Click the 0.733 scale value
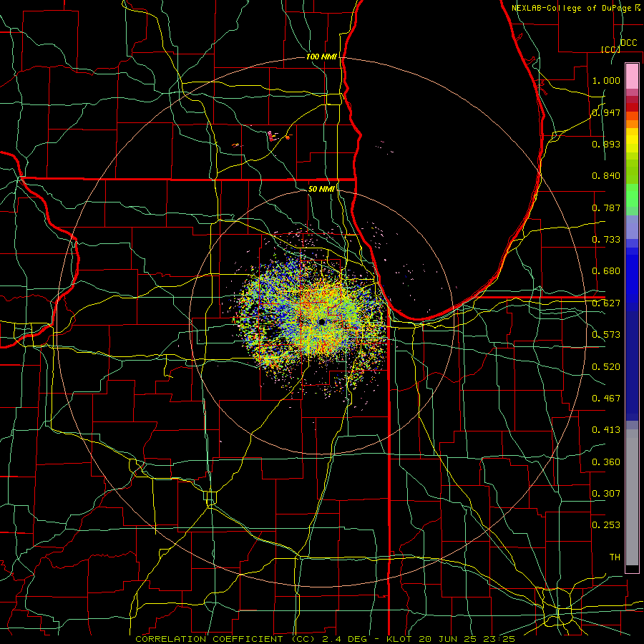This screenshot has width=644, height=644. point(606,240)
